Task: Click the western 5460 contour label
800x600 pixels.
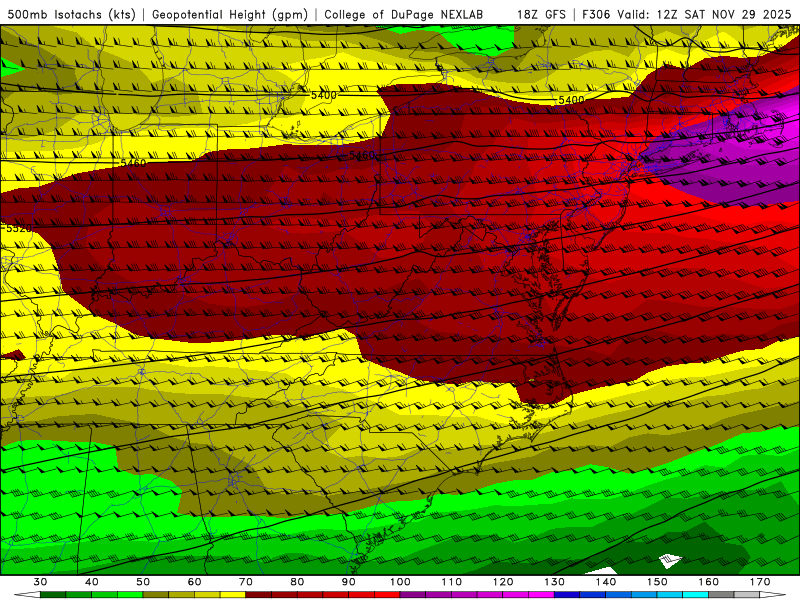Action: [x=133, y=163]
